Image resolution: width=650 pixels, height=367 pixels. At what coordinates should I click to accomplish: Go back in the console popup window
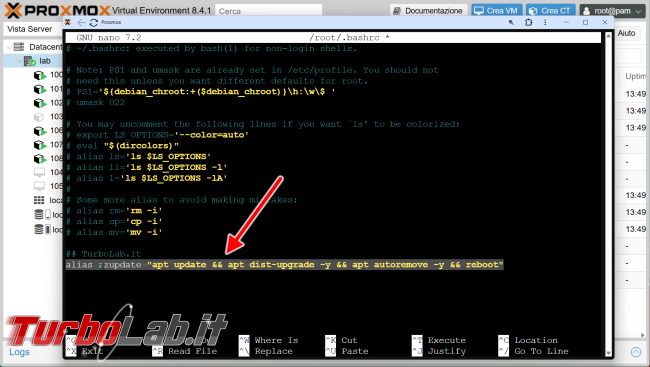(x=81, y=22)
